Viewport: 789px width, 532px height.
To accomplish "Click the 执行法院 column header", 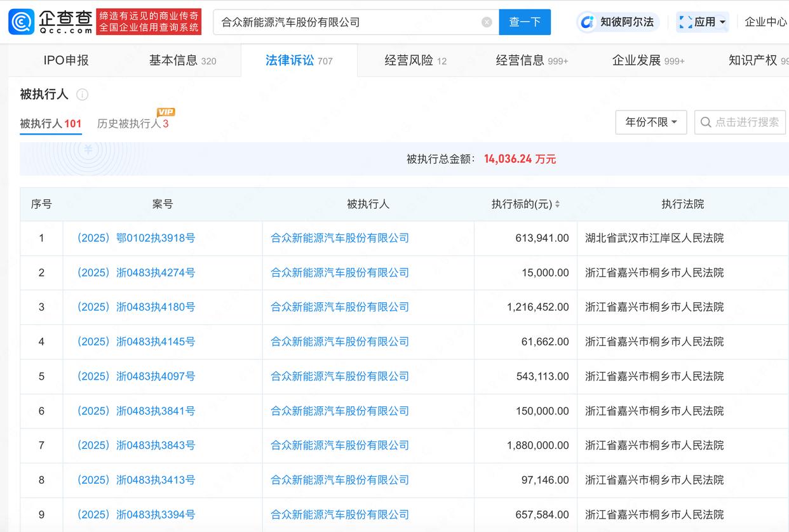I will (683, 204).
